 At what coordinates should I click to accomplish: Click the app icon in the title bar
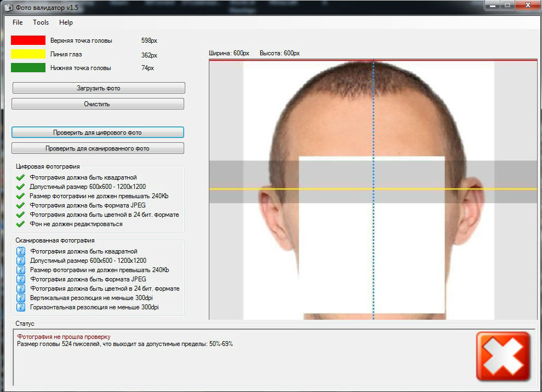[x=8, y=7]
